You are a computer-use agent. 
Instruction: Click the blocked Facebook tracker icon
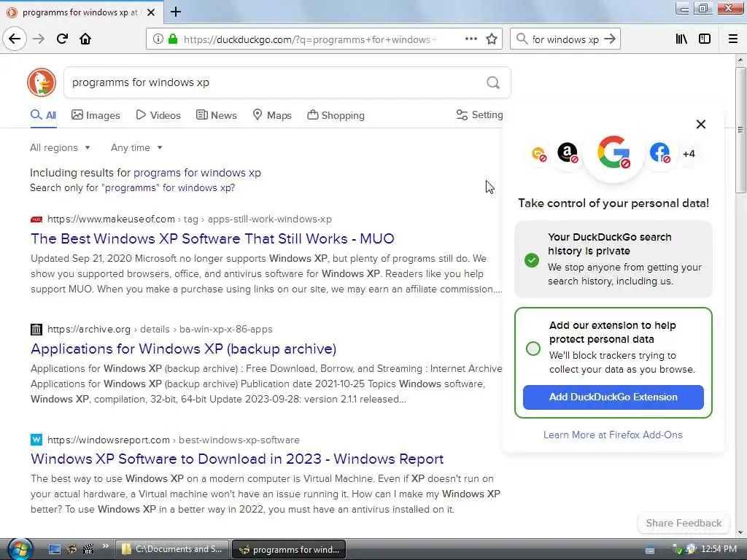[x=659, y=153]
